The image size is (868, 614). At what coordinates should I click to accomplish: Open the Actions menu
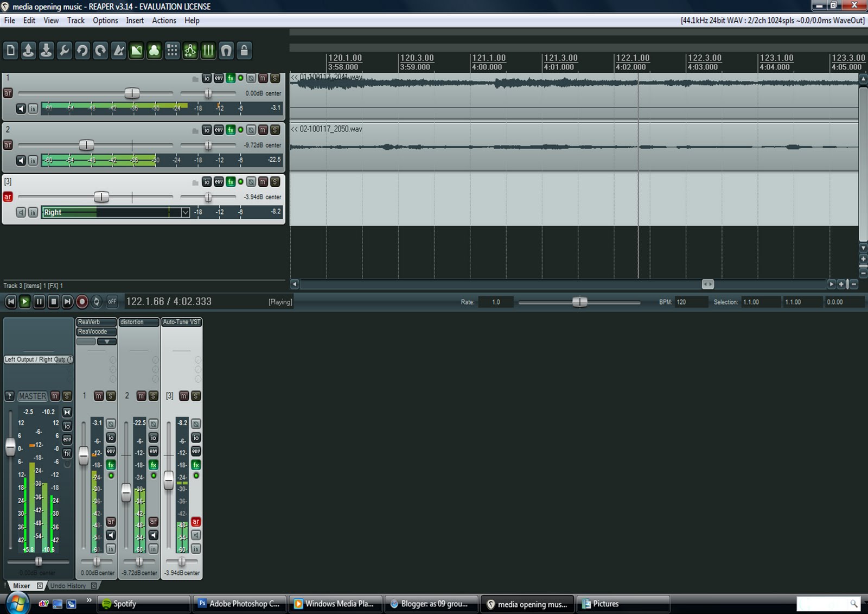tap(164, 21)
